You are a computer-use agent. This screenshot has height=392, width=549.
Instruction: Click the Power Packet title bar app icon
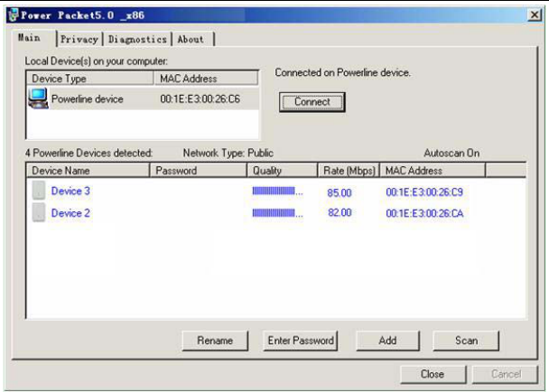pos(14,15)
